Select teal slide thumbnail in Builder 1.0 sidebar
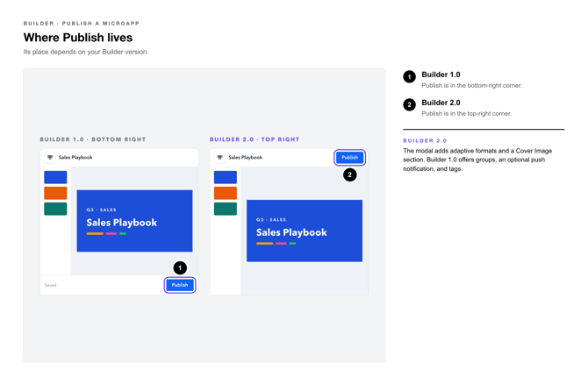This screenshot has width=588, height=377. point(55,209)
